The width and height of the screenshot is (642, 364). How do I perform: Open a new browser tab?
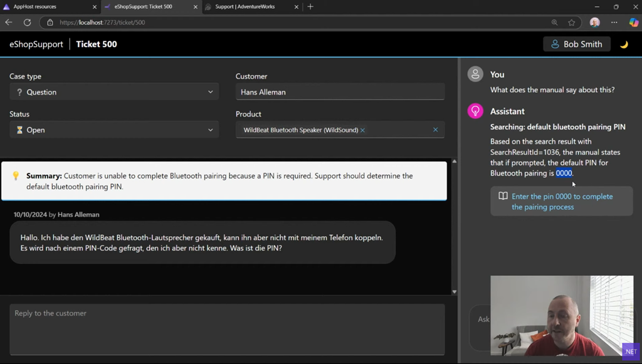[310, 7]
